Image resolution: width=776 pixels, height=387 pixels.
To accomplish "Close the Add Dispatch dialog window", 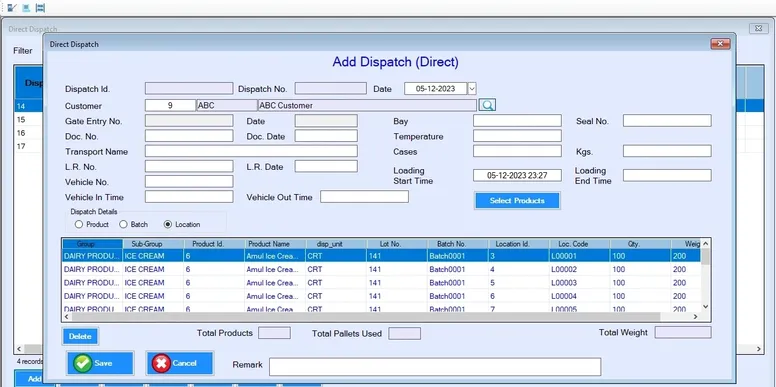I will click(x=720, y=44).
